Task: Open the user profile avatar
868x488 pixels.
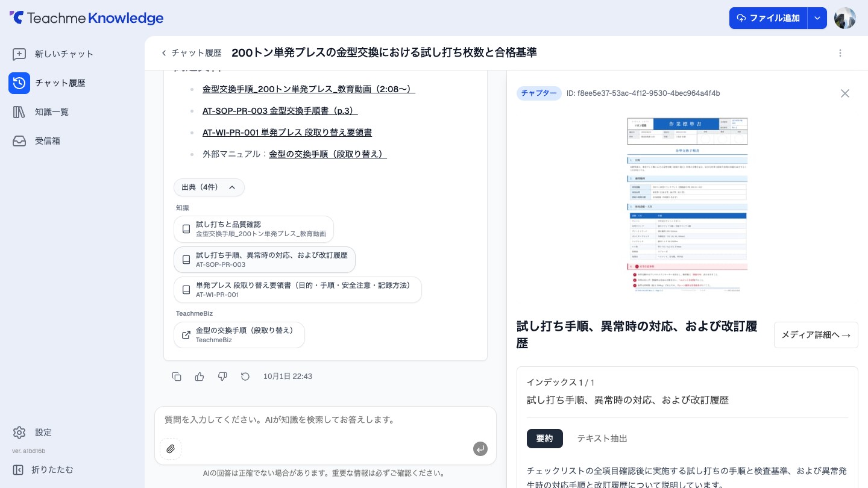Action: click(845, 18)
